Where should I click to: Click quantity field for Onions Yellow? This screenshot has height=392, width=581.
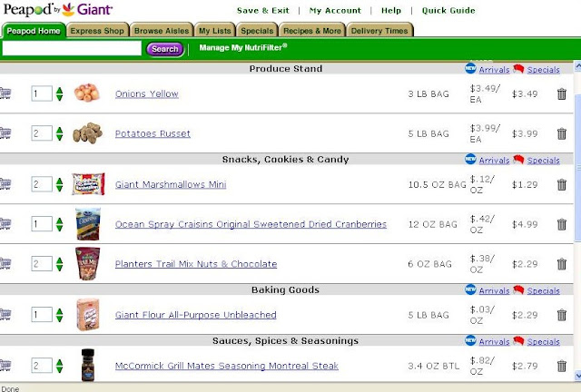click(x=42, y=93)
